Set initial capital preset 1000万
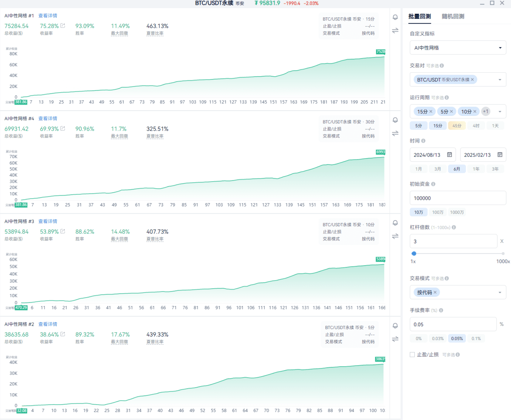The width and height of the screenshot is (511, 420). pyautogui.click(x=457, y=212)
